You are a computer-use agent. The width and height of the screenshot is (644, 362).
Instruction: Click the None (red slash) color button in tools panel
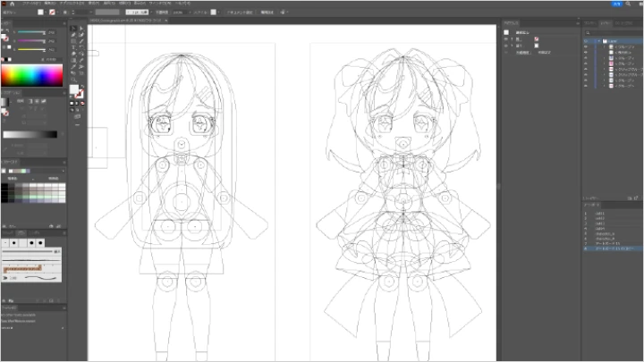tap(82, 103)
